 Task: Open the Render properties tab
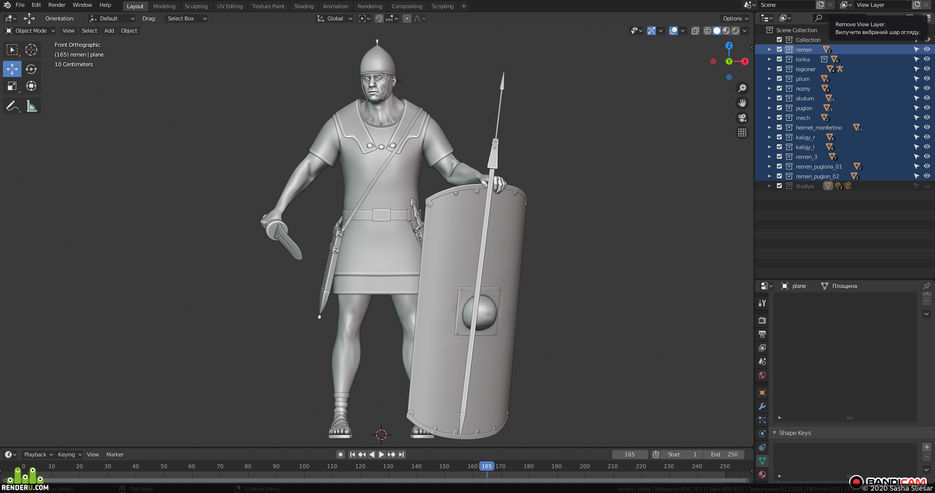click(x=762, y=321)
